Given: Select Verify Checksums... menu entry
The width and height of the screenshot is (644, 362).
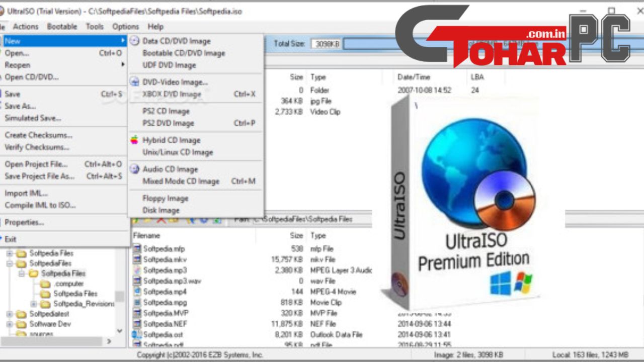Looking at the screenshot, I should [x=63, y=147].
